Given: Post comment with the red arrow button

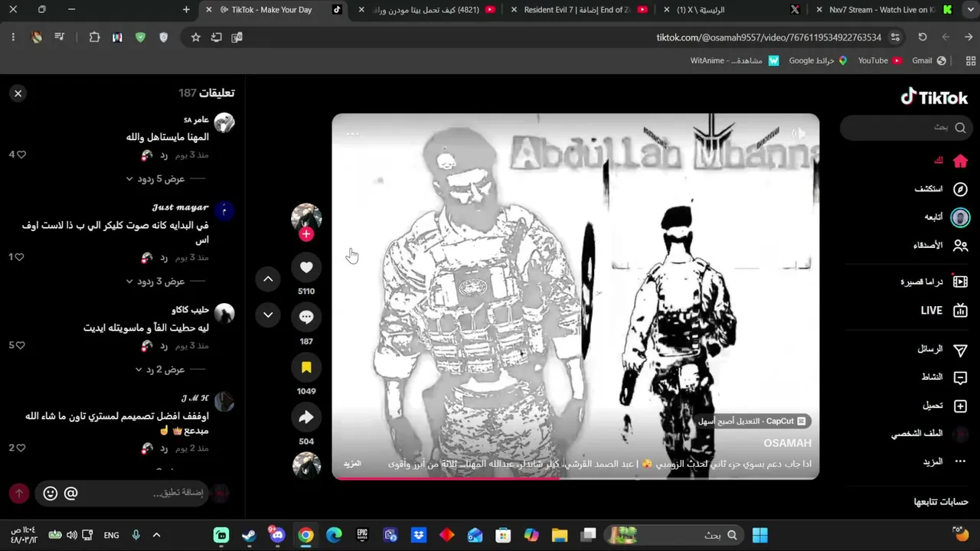Looking at the screenshot, I should coord(19,494).
